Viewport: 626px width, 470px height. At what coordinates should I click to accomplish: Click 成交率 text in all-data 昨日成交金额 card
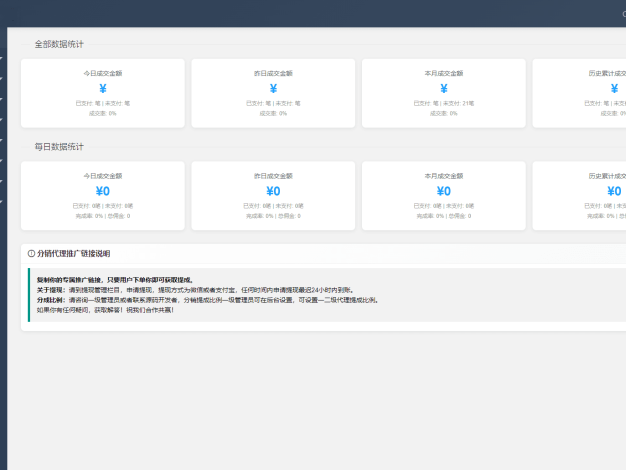tap(273, 113)
